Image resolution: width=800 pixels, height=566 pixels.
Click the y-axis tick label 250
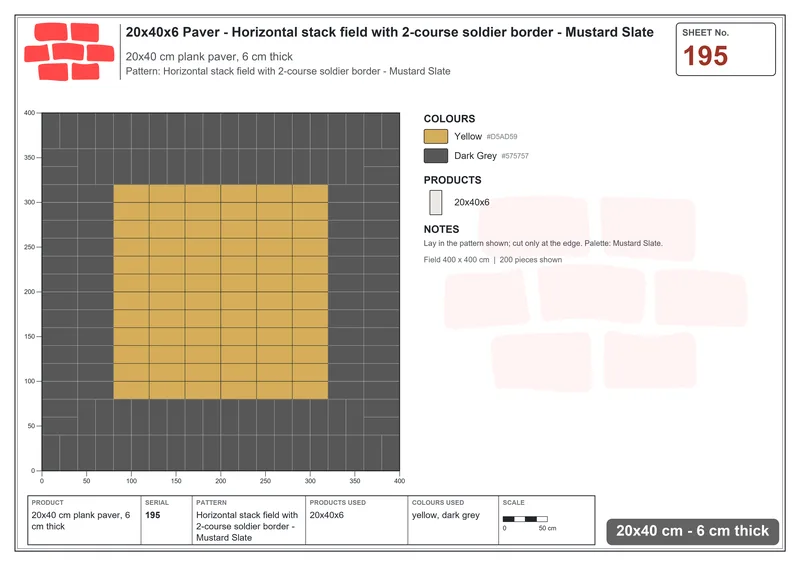[30, 247]
